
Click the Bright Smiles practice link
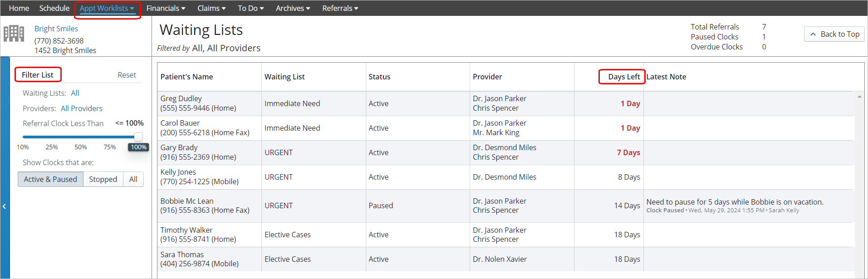[56, 29]
